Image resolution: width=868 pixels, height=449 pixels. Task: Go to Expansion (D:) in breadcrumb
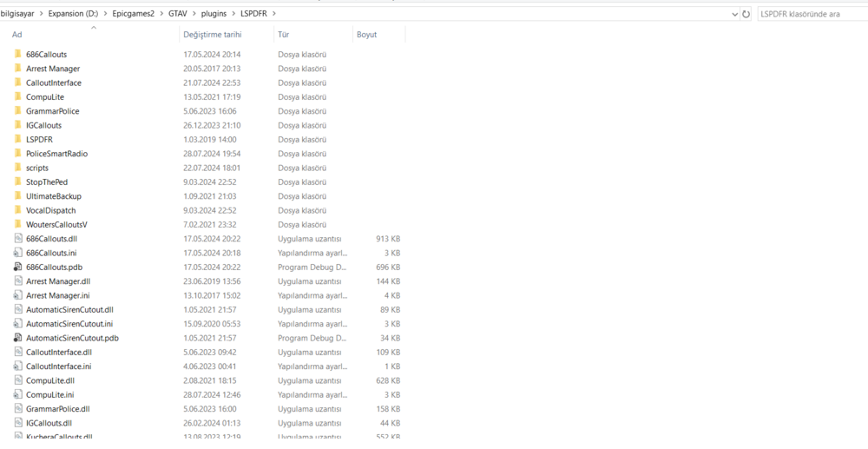coord(74,14)
